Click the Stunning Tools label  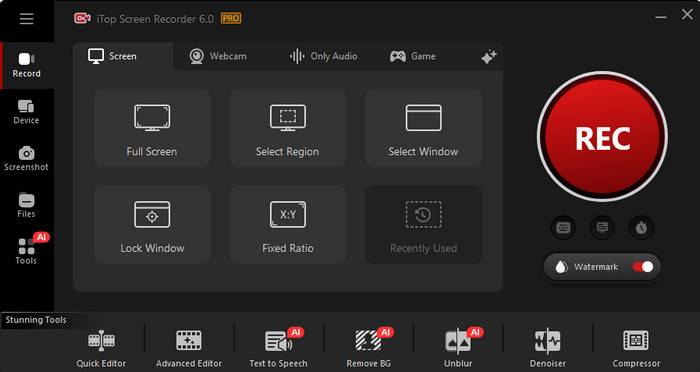[x=36, y=320]
